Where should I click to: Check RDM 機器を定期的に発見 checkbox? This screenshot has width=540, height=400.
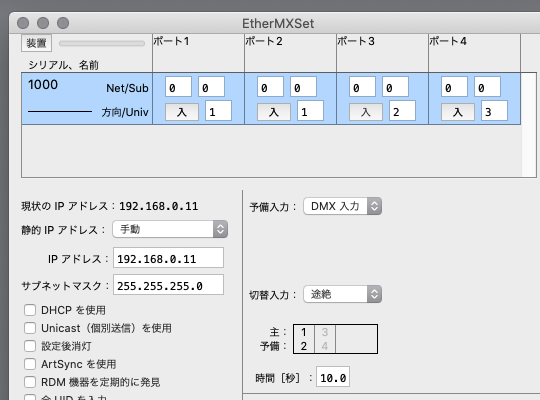pos(30,382)
